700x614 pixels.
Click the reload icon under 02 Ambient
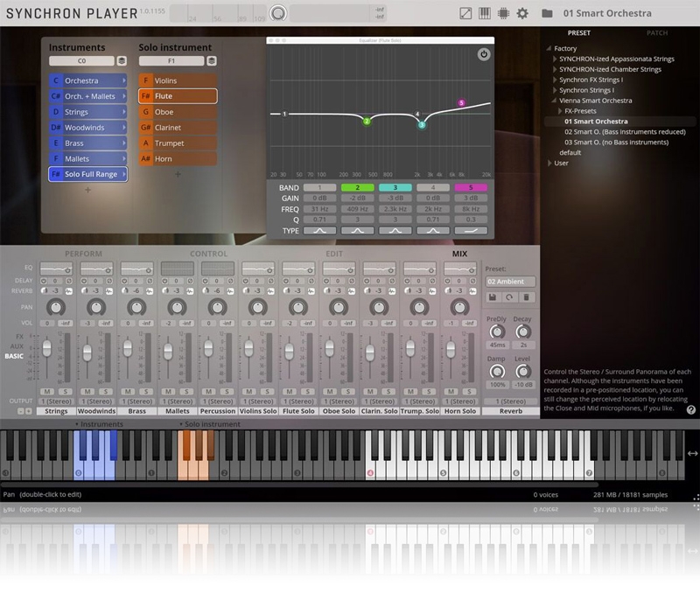(509, 297)
